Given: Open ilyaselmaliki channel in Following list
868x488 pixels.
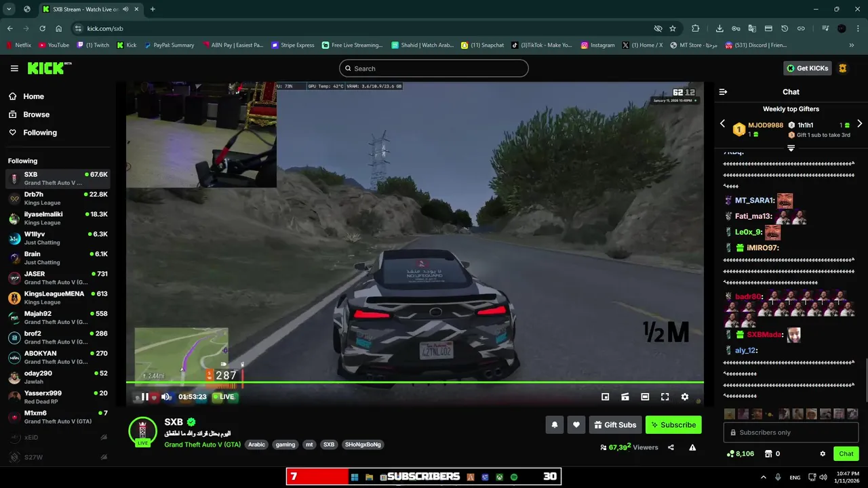Looking at the screenshot, I should coord(58,218).
